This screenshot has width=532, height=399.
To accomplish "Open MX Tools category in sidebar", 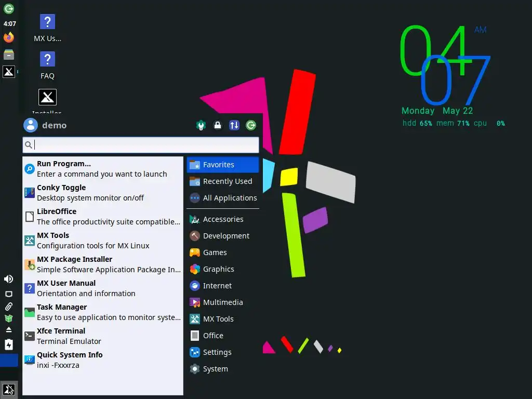I will coord(223,319).
